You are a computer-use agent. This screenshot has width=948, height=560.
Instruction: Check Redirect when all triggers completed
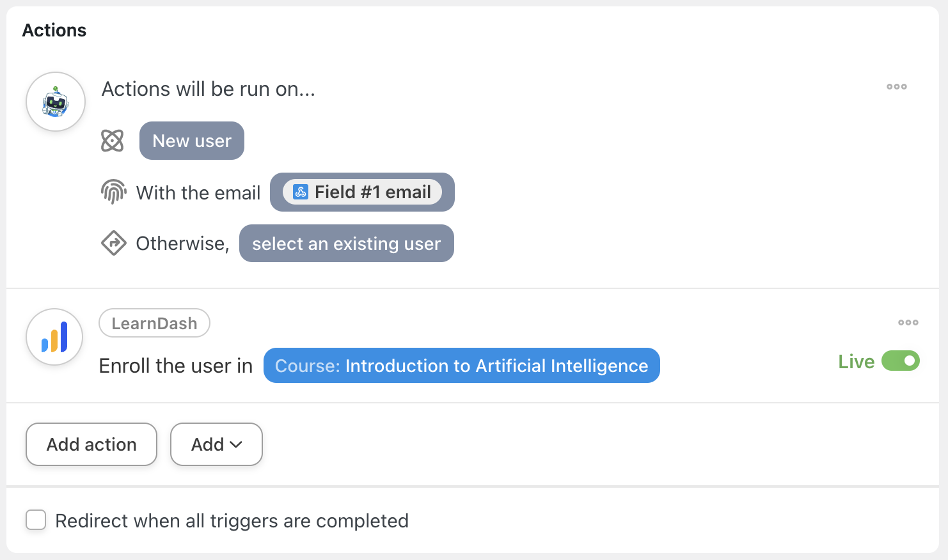pos(36,520)
